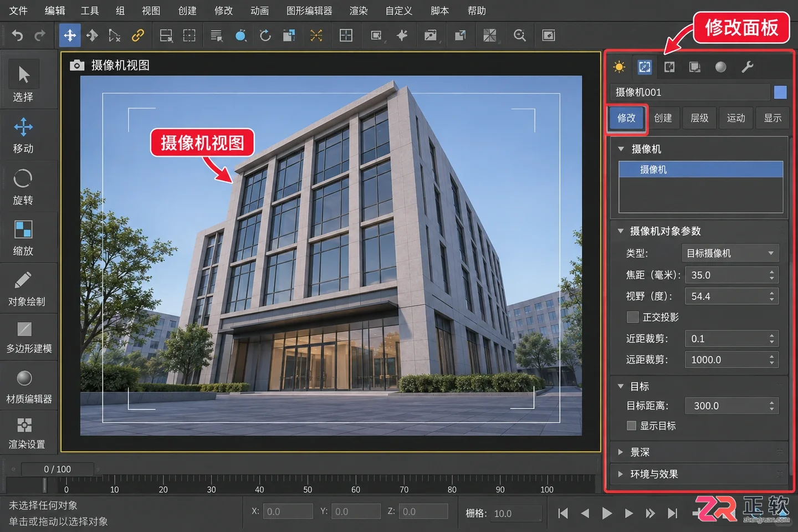Open the 对象绘制 pencil tool
The image size is (798, 532).
click(27, 289)
